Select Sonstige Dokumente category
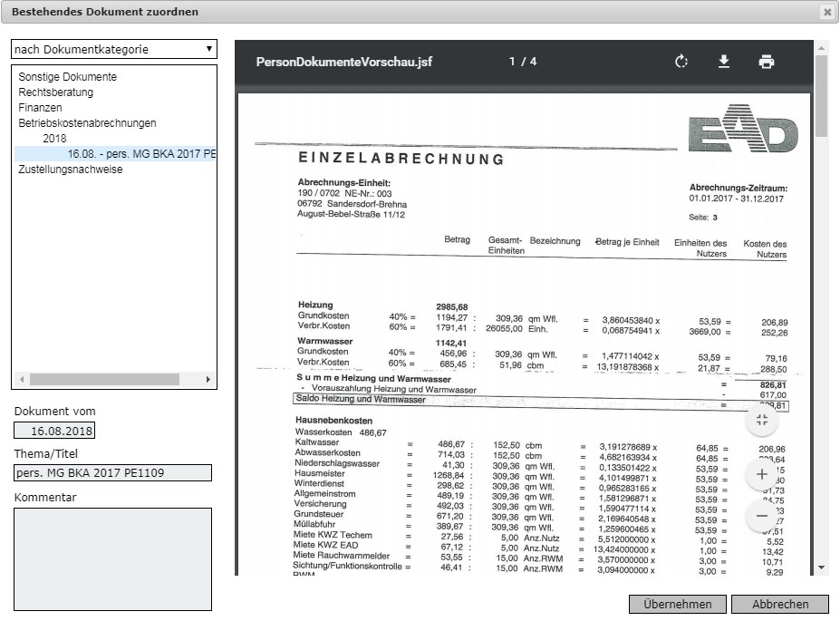The width and height of the screenshot is (840, 621). tap(67, 77)
